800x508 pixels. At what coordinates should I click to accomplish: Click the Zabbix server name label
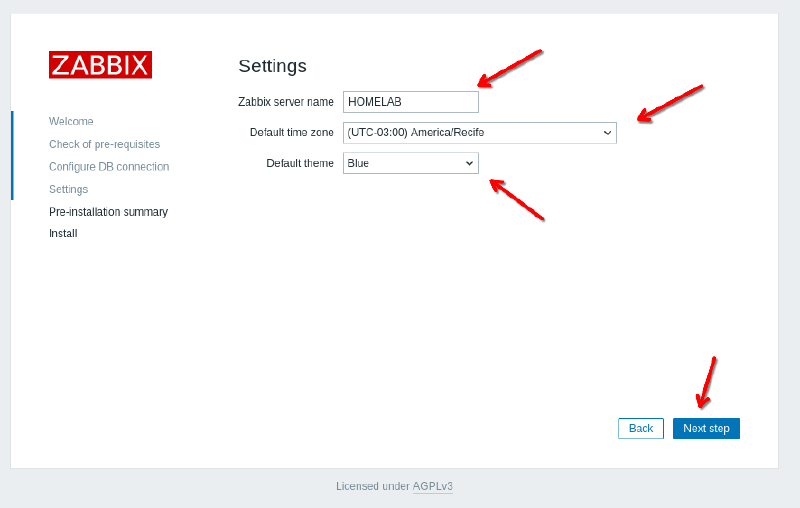pyautogui.click(x=286, y=102)
